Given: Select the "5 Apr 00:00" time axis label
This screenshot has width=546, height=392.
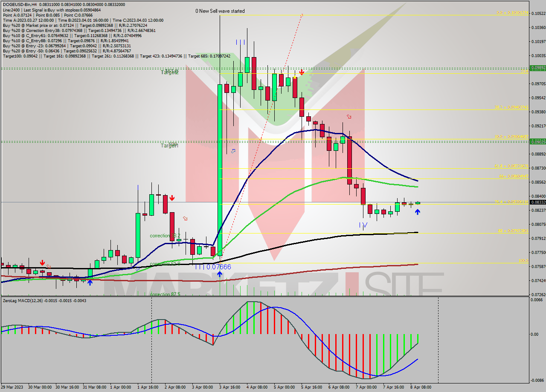Looking at the screenshot, I should click(284, 387).
